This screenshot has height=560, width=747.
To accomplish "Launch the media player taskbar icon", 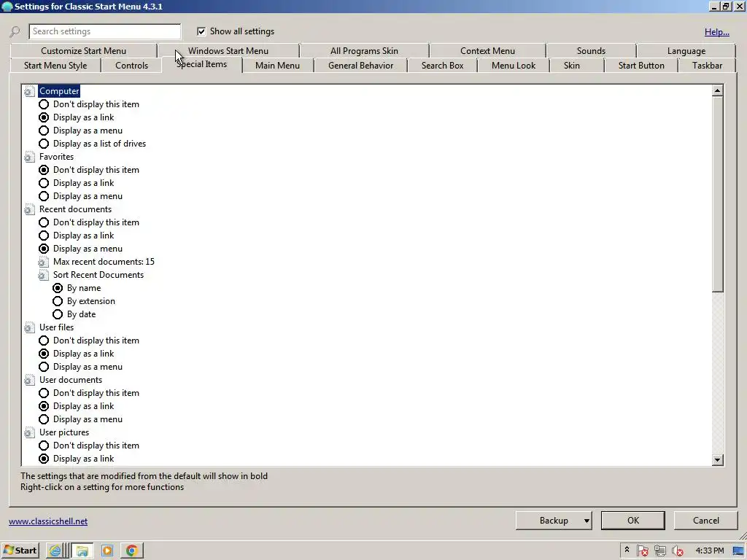I will tap(107, 551).
